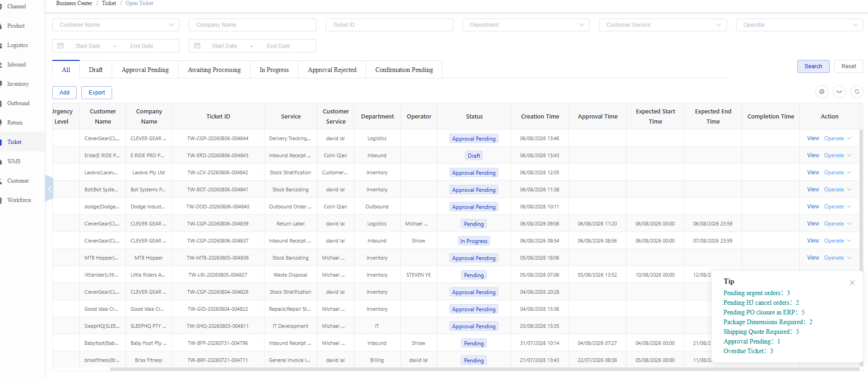This screenshot has width=868, height=379.
Task: Open the Overdue Ticket link in Tip panel
Action: pos(748,351)
